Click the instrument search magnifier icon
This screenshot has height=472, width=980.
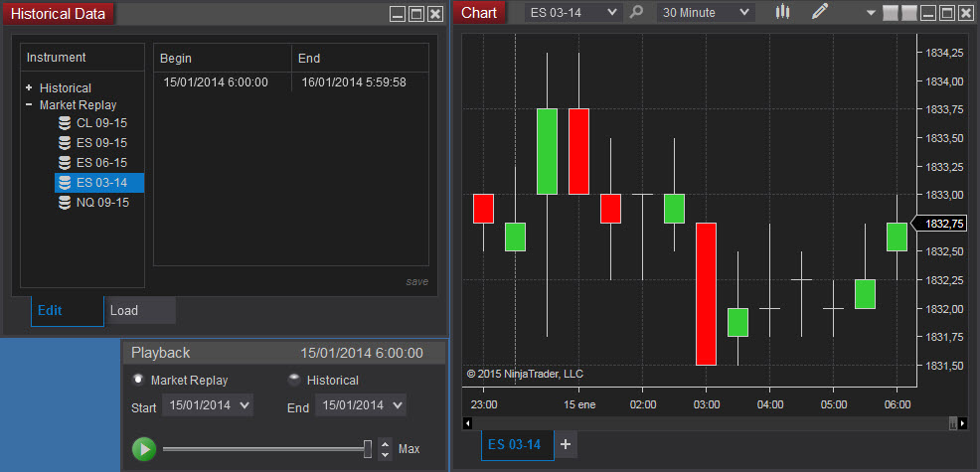click(637, 12)
